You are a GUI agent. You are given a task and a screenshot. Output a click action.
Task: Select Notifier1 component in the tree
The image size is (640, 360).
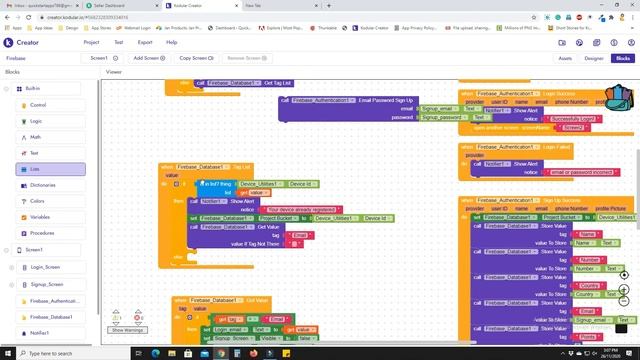[50, 333]
